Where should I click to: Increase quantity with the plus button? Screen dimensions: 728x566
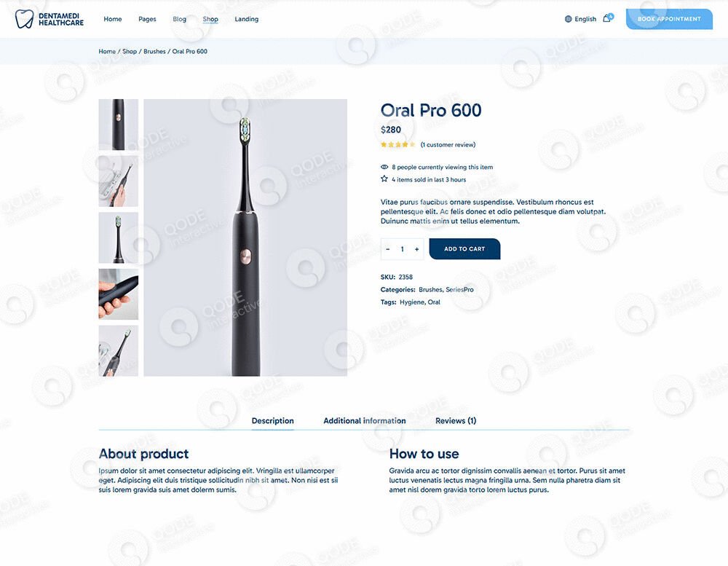417,249
